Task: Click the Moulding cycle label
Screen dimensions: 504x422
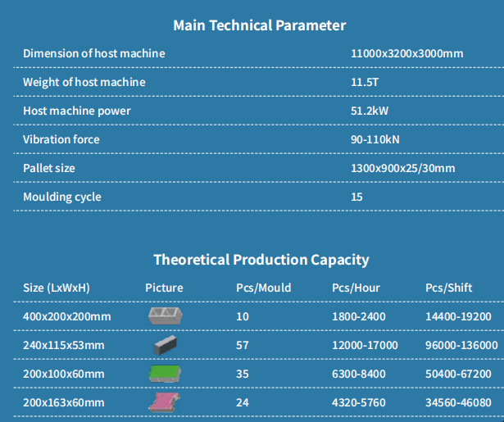Action: coord(61,197)
